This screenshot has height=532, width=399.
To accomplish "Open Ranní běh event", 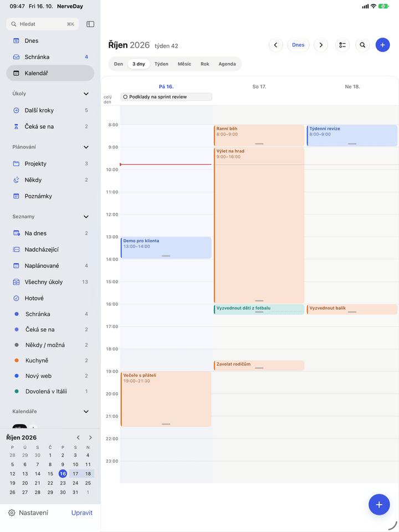I will [259, 136].
